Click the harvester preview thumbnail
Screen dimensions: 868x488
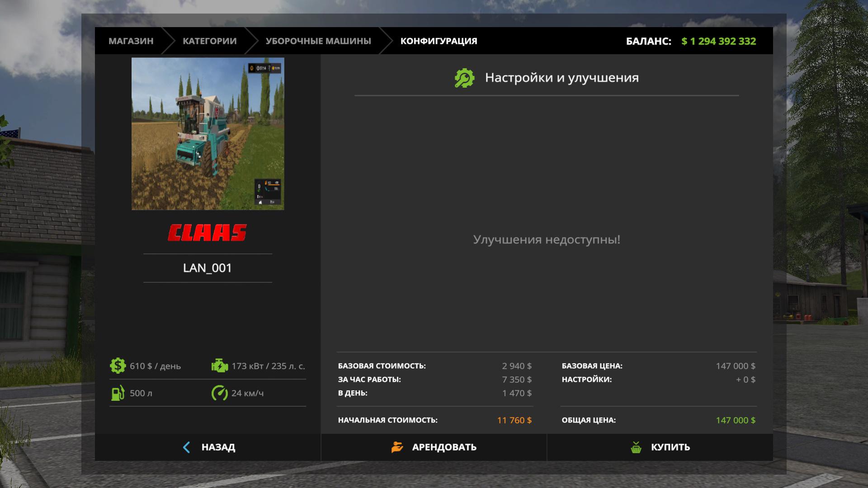click(x=208, y=134)
